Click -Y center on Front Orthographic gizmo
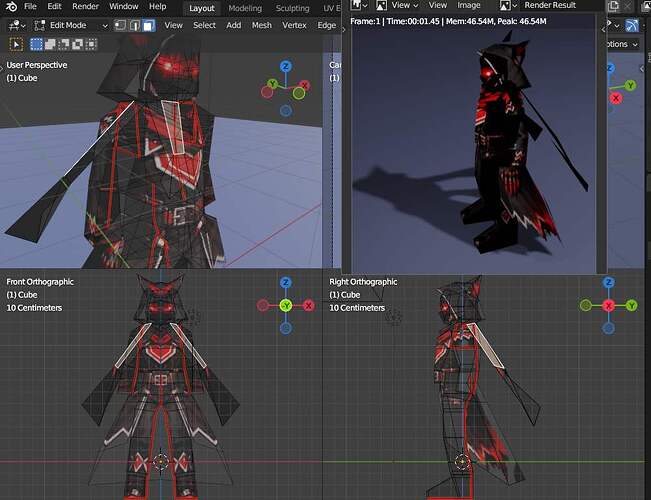 click(286, 306)
